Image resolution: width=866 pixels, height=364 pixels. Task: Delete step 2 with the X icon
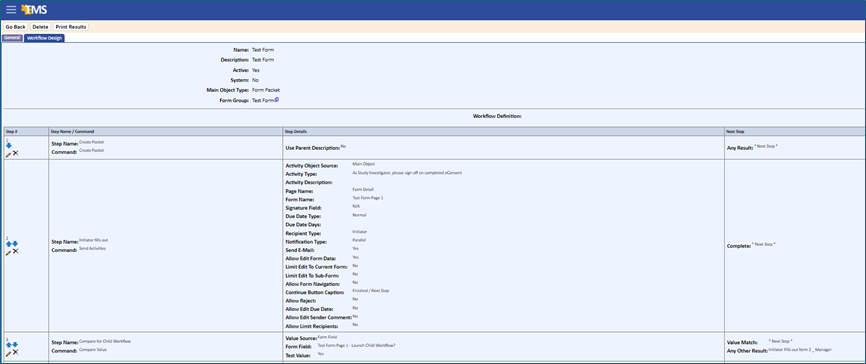pyautogui.click(x=15, y=251)
